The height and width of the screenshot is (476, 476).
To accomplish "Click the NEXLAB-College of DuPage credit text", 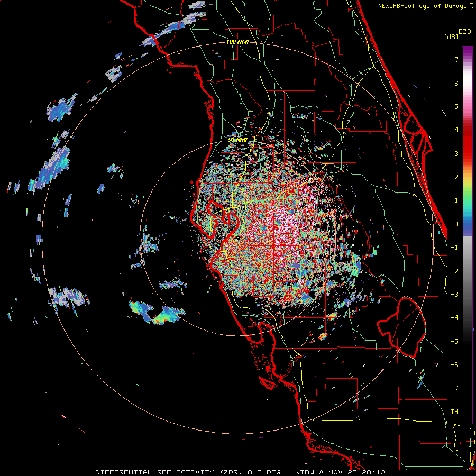I will 426,6.
